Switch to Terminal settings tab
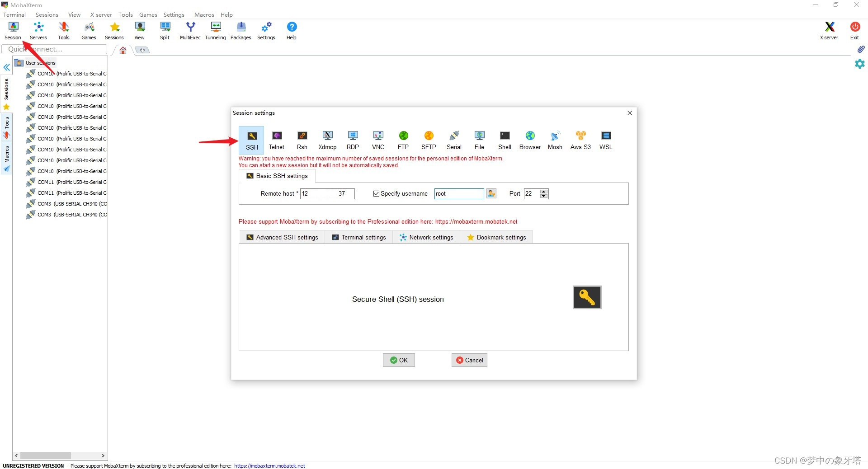 click(x=359, y=237)
